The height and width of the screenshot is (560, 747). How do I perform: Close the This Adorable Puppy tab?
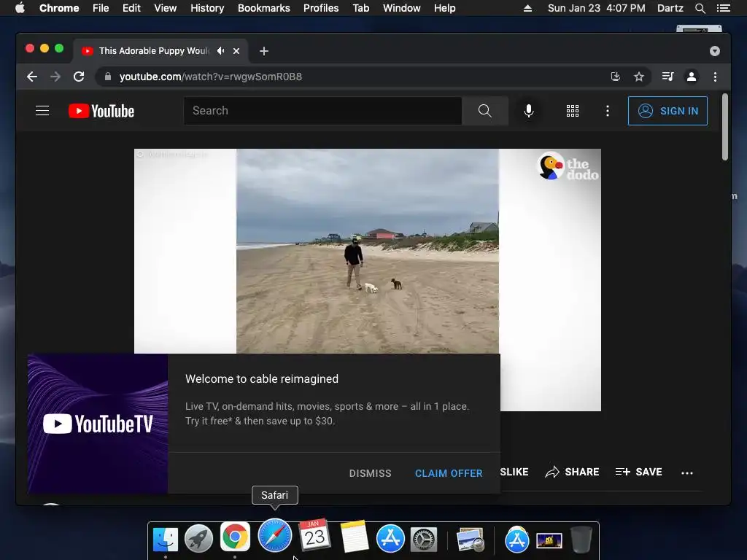click(236, 51)
